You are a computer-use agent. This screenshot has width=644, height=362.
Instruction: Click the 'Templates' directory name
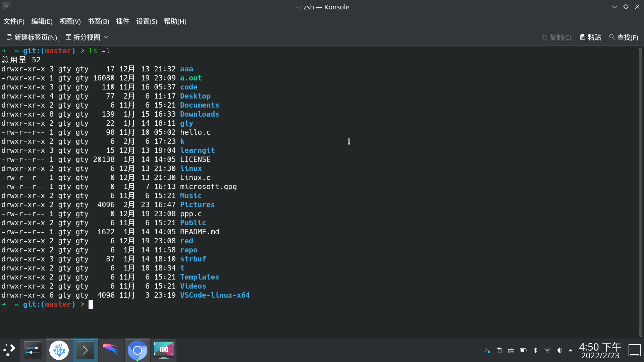click(200, 277)
